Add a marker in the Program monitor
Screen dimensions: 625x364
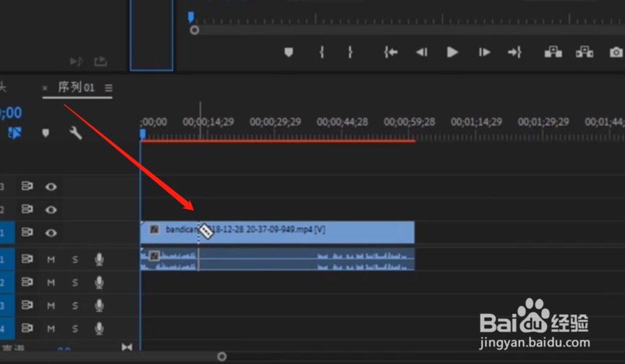pyautogui.click(x=289, y=52)
